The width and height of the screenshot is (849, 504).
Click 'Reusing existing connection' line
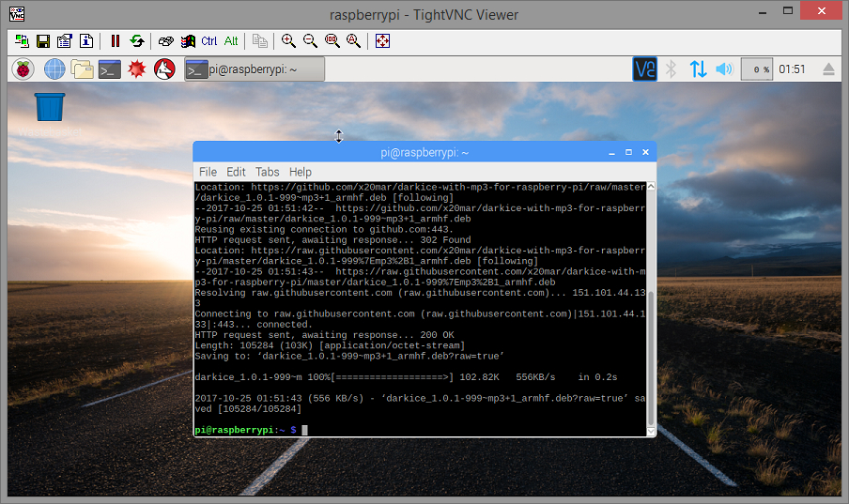click(x=324, y=230)
